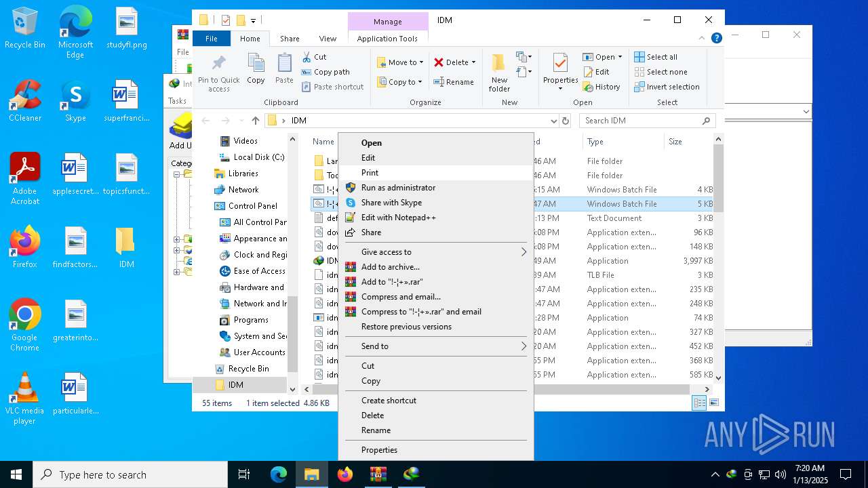Select the Adobe Acrobat desktop icon

25,179
